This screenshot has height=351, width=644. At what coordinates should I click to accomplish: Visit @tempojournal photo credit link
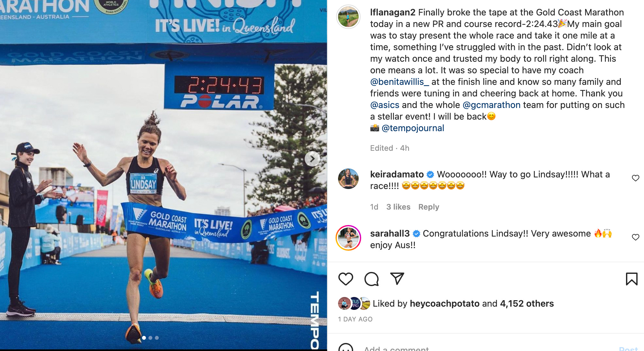tap(413, 128)
